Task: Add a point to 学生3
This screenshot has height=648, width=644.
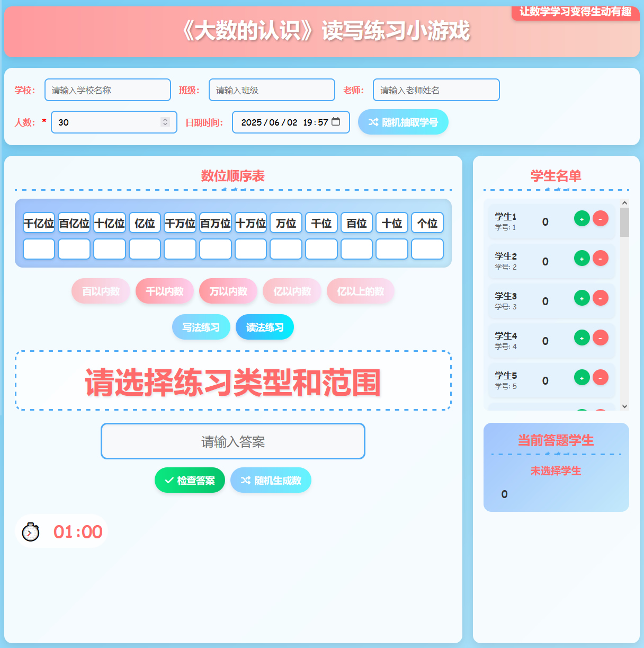Action: click(582, 298)
